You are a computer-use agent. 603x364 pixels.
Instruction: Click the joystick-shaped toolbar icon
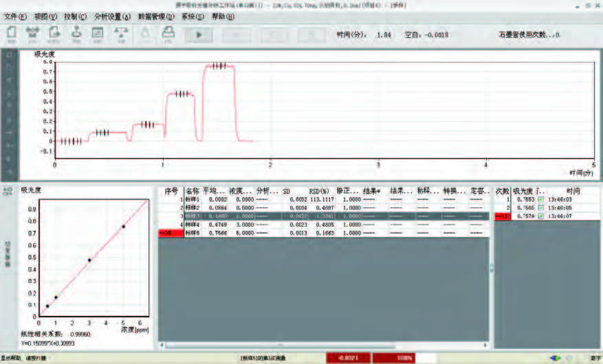click(x=76, y=34)
